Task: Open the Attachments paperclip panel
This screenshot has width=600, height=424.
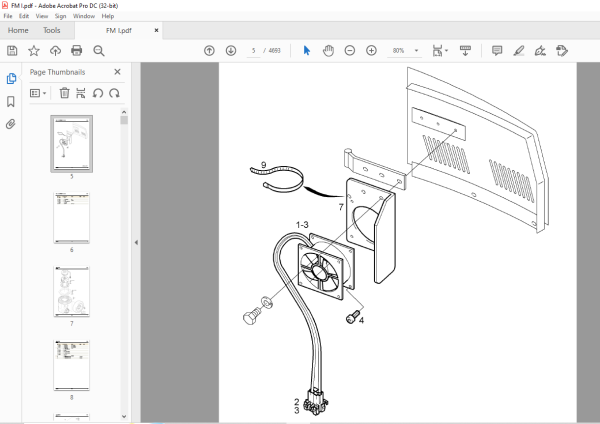Action: (11, 124)
